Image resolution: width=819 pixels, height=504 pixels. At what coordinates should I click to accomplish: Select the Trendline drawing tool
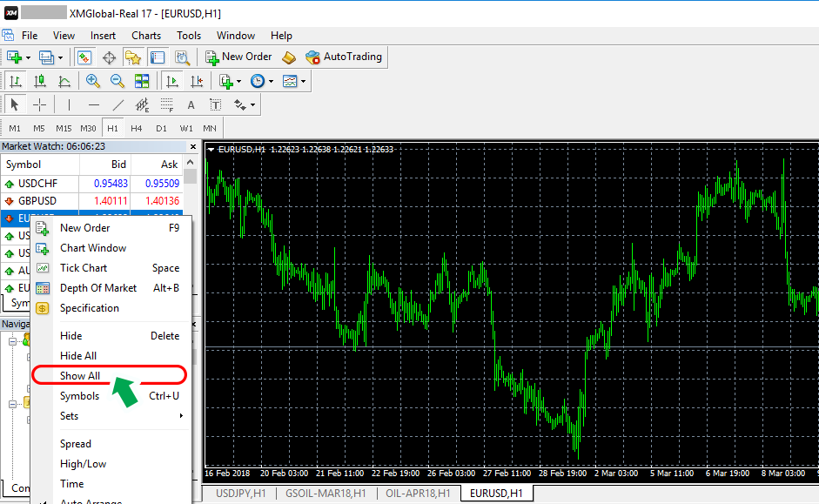tap(118, 105)
